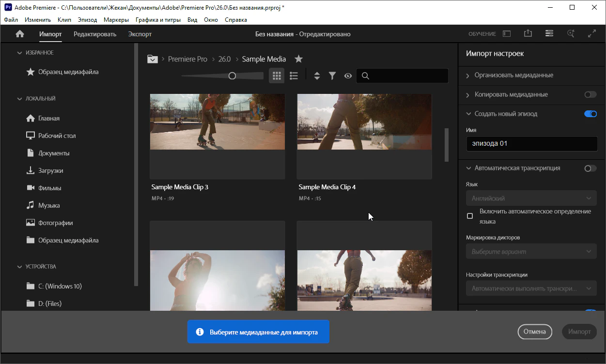Check "Включить автоматическое определение языка" checkbox
The image size is (606, 364).
pyautogui.click(x=470, y=216)
